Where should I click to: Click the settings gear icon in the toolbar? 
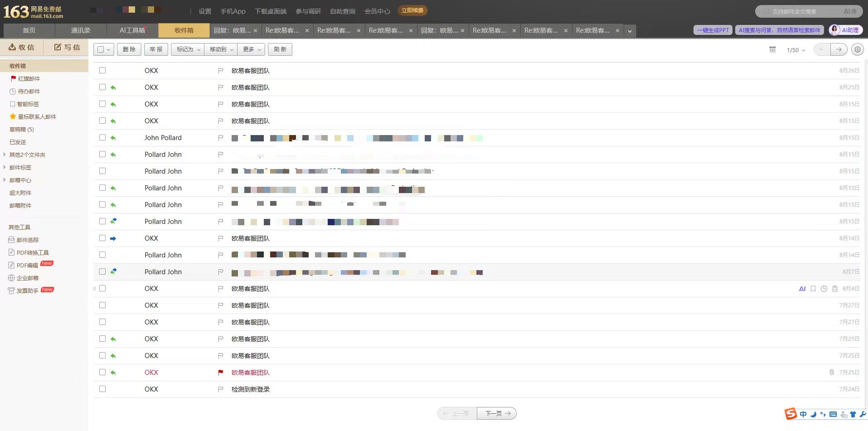click(857, 49)
